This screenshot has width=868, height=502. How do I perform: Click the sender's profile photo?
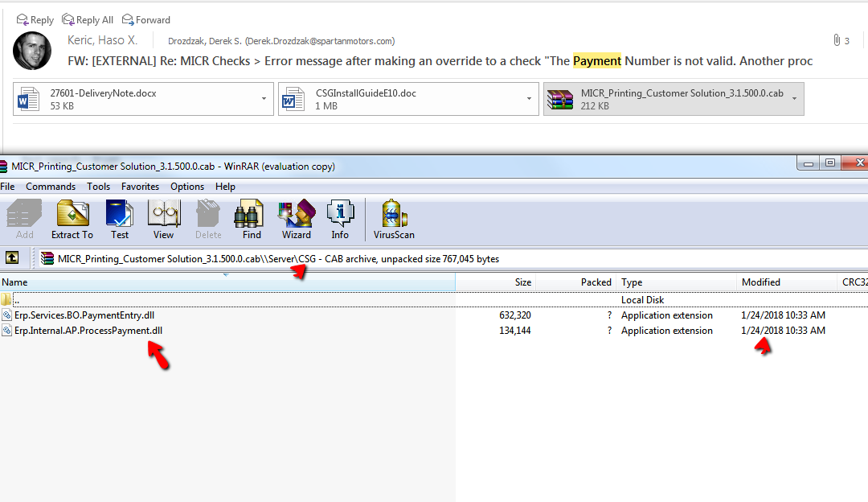coord(32,51)
